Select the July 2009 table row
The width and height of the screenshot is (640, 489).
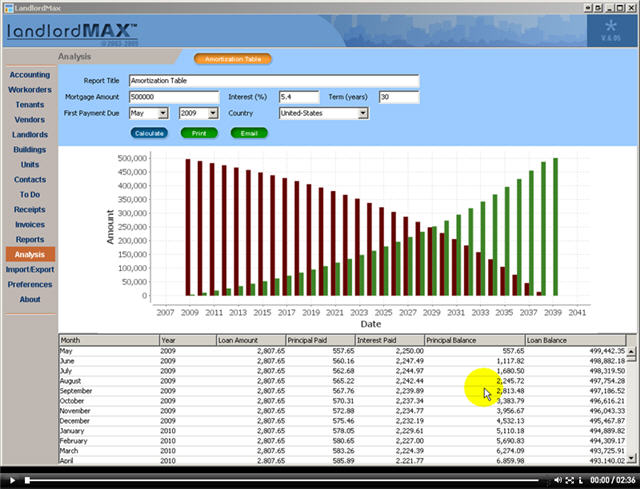342,371
